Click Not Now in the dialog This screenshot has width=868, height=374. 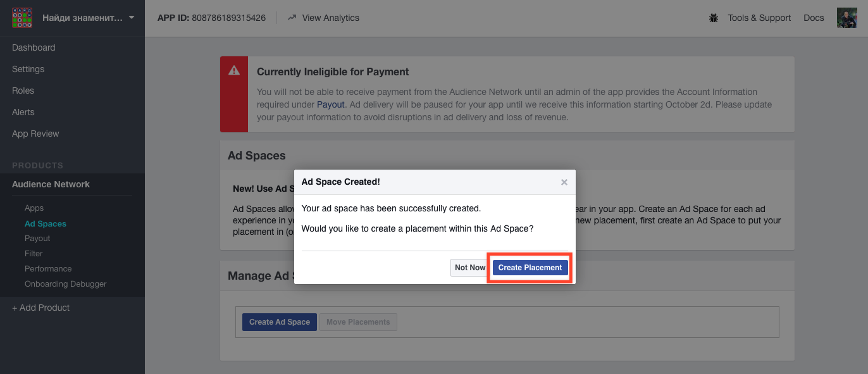[470, 268]
